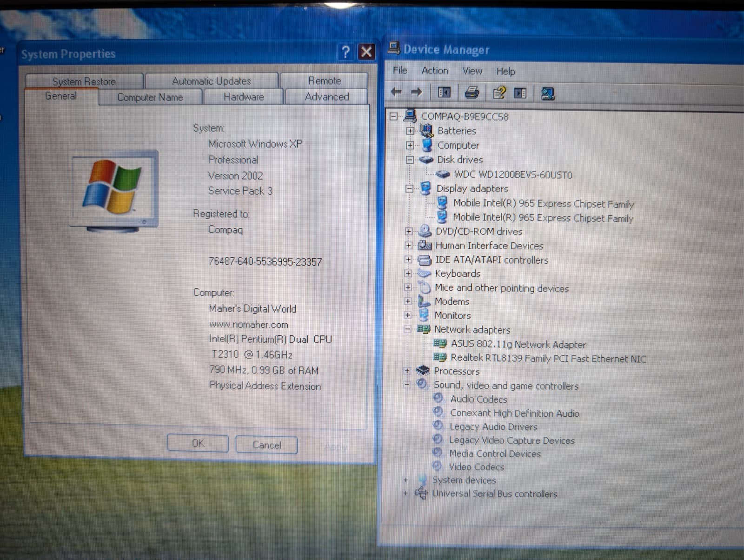Click the Disk drives category icon
The height and width of the screenshot is (560, 744).
[426, 160]
